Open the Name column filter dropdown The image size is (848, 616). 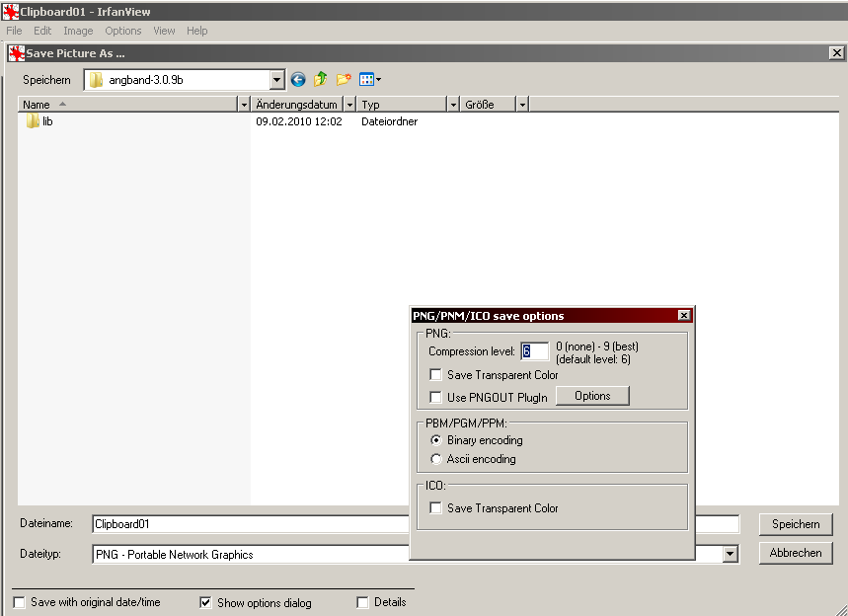244,104
